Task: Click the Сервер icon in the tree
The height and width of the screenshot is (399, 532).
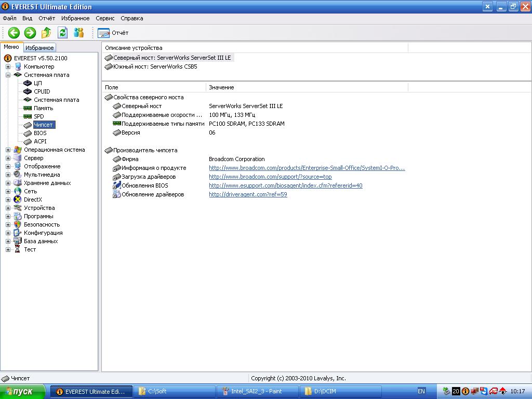Action: click(18, 158)
